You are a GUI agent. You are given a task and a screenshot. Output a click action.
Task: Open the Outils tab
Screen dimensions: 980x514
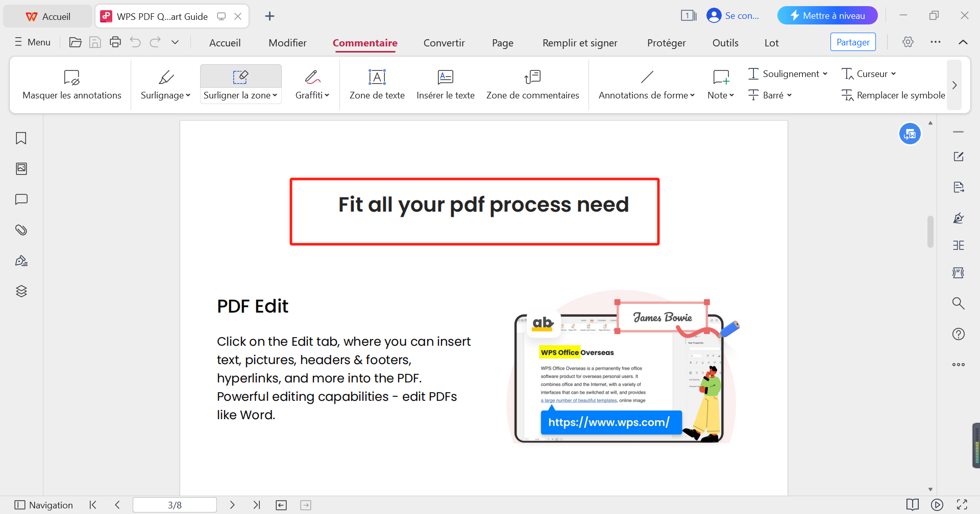pos(725,43)
